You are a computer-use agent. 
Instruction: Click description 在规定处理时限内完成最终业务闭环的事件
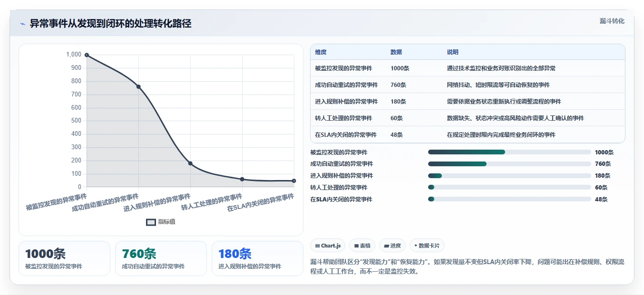(x=501, y=135)
